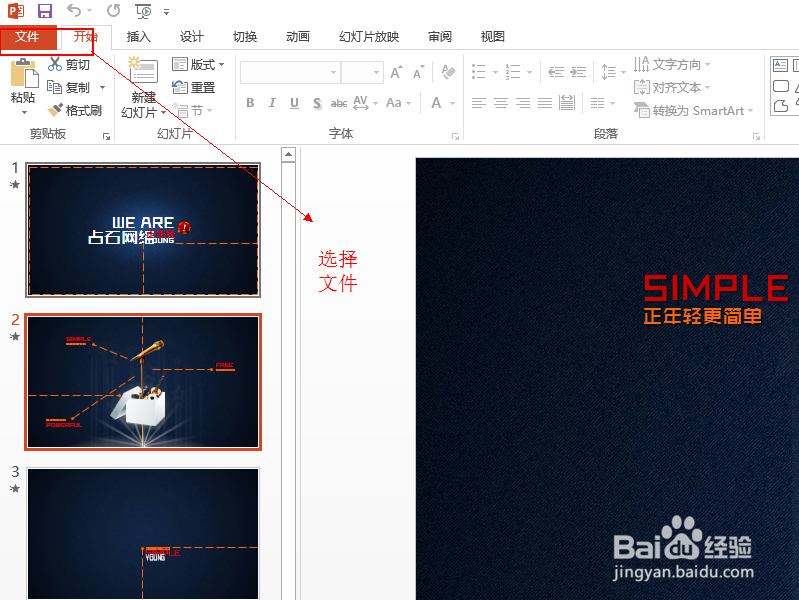The height and width of the screenshot is (600, 799).
Task: Click the Columns icon in paragraph group
Action: 598,103
